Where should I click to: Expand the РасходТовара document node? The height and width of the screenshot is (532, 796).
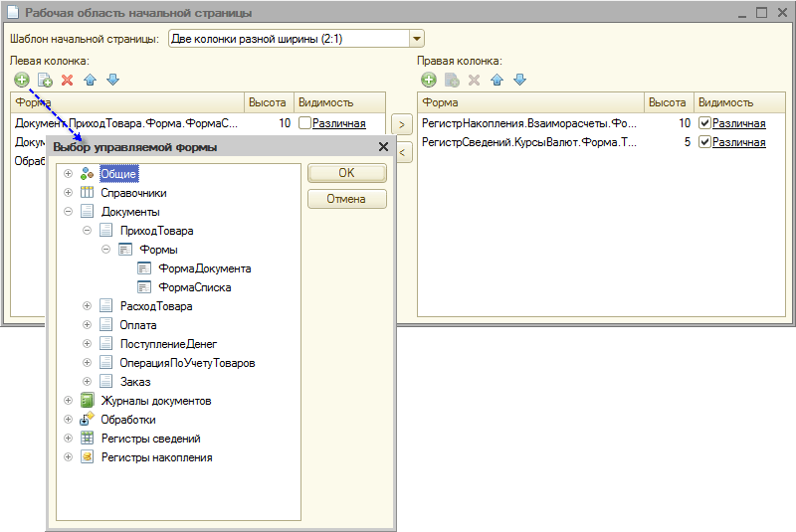tap(88, 306)
